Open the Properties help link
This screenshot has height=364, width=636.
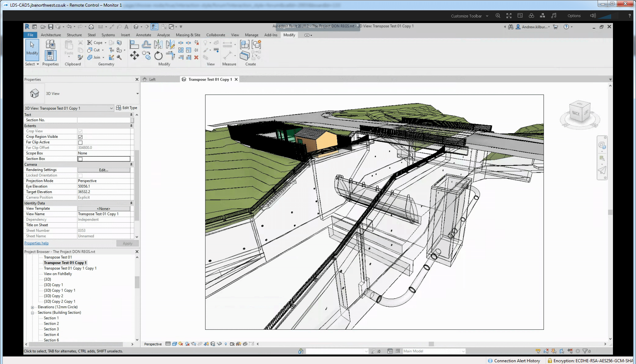[36, 243]
